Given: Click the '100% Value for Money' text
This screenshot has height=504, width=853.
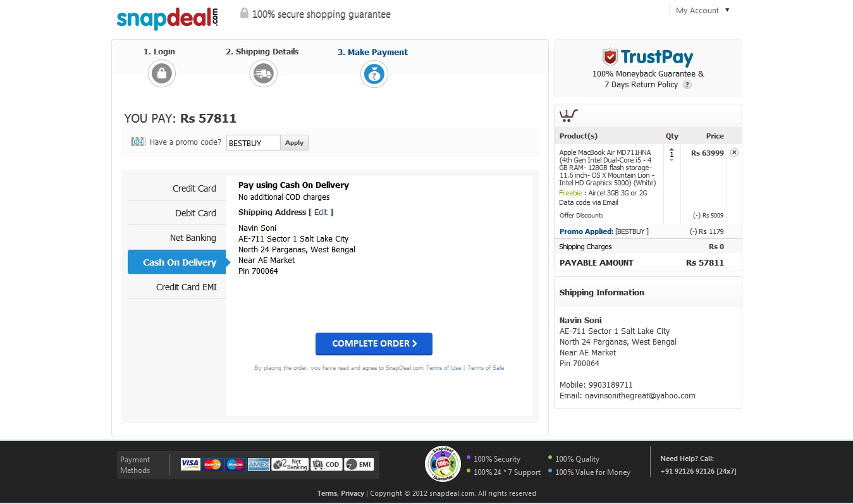Looking at the screenshot, I should (593, 472).
